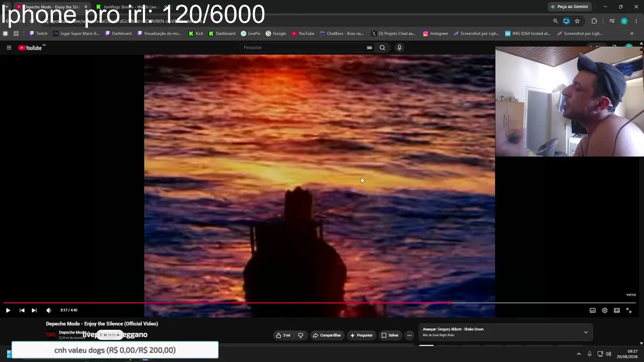The height and width of the screenshot is (362, 644).
Task: Click the webcam overlay thumbnail
Action: tap(570, 102)
